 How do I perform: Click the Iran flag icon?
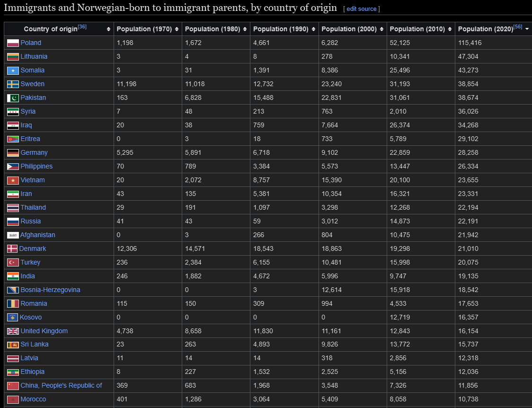tap(13, 194)
